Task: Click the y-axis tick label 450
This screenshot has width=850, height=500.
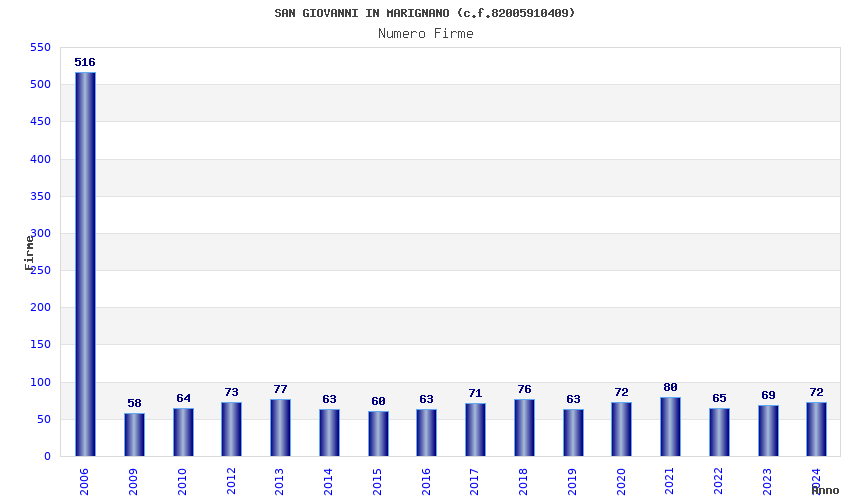Action: [x=41, y=121]
